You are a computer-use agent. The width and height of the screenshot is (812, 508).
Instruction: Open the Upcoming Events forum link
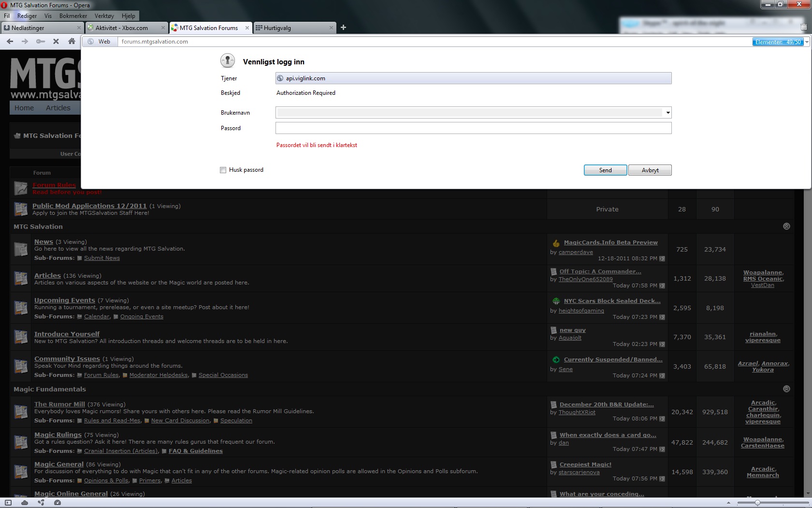[x=65, y=300]
